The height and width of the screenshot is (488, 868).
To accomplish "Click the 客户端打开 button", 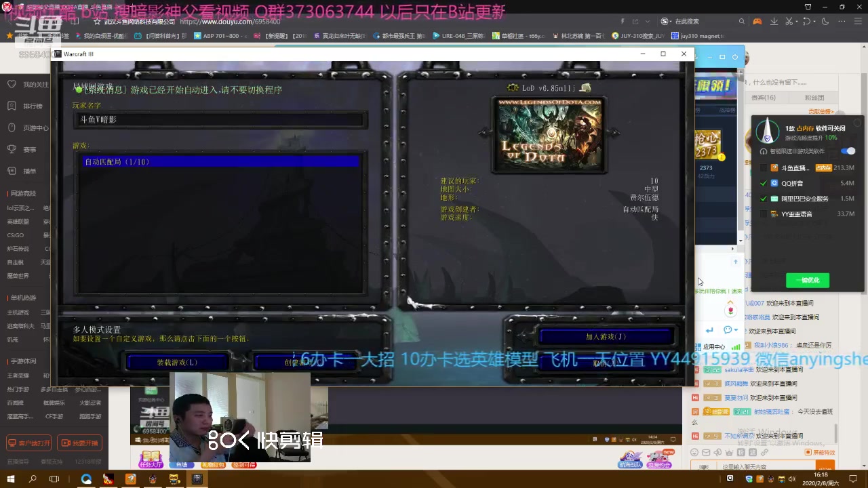I will pyautogui.click(x=29, y=443).
